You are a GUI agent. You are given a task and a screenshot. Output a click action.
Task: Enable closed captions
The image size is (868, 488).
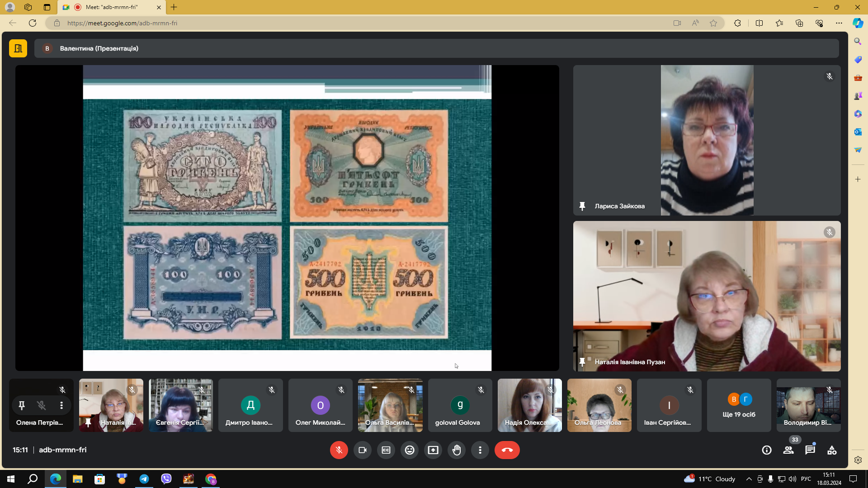pos(386,450)
